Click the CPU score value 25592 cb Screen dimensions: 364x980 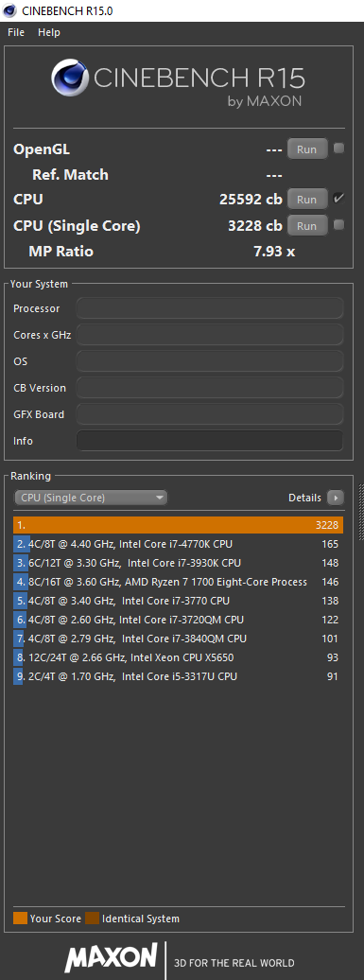pyautogui.click(x=251, y=200)
